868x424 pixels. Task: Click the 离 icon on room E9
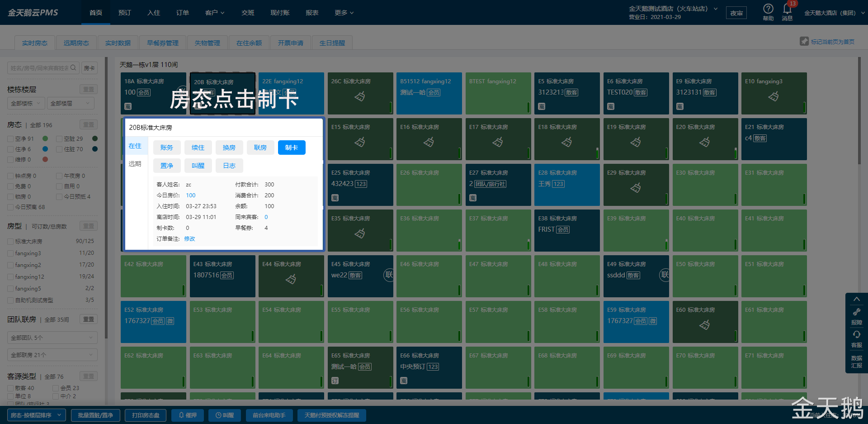pos(680,107)
